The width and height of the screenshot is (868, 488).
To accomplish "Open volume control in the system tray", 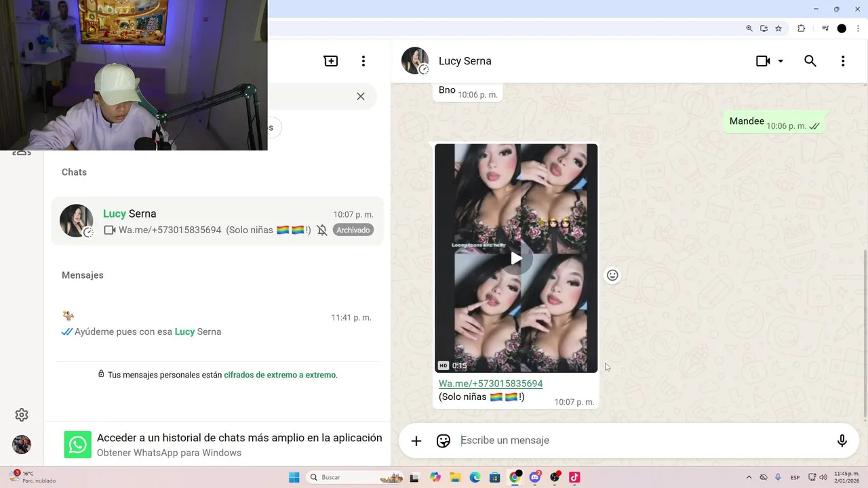I will [823, 477].
